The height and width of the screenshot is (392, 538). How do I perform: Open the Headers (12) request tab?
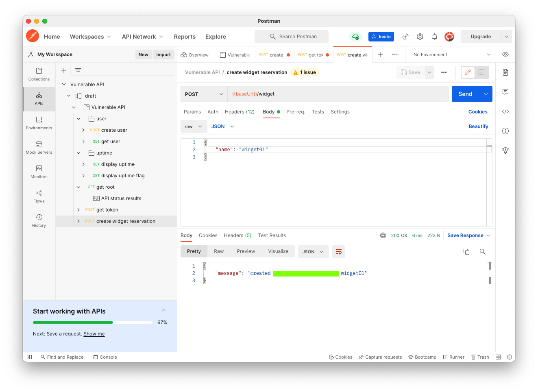240,112
